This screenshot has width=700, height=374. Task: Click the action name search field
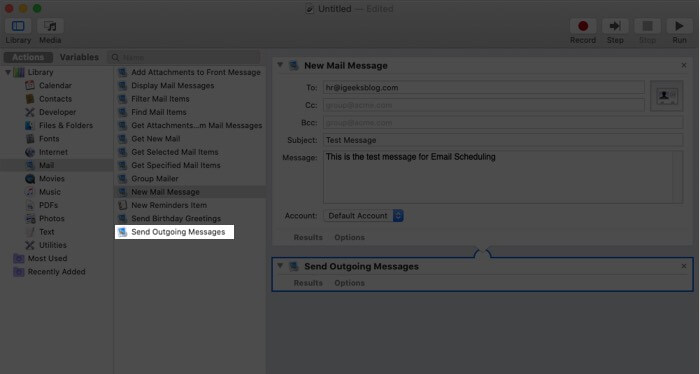point(184,57)
